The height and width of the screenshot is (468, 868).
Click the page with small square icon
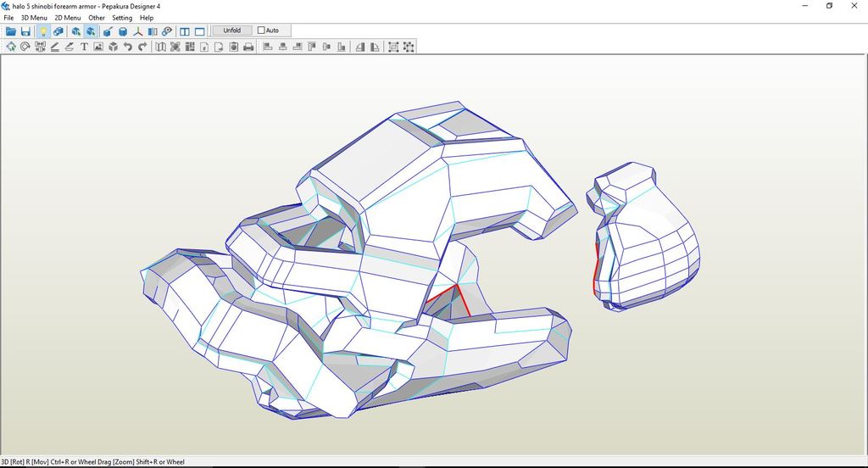(204, 47)
